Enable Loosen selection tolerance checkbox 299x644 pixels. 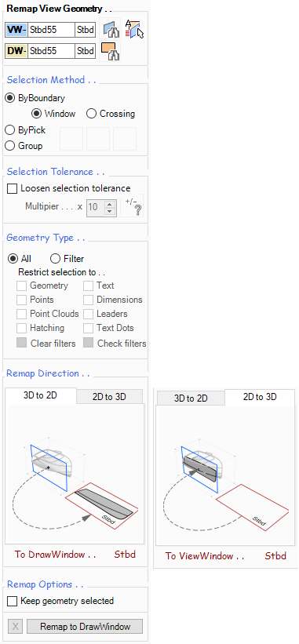click(x=69, y=188)
